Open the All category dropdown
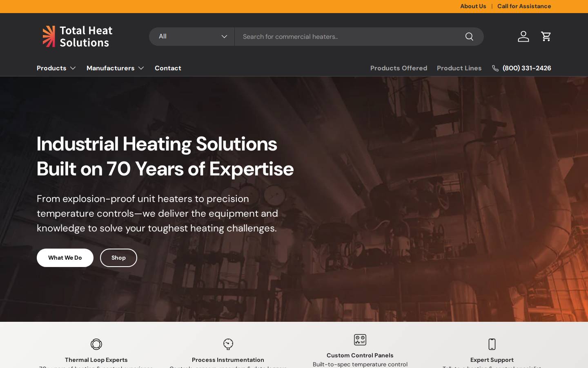Viewport: 588px width, 368px height. point(192,36)
